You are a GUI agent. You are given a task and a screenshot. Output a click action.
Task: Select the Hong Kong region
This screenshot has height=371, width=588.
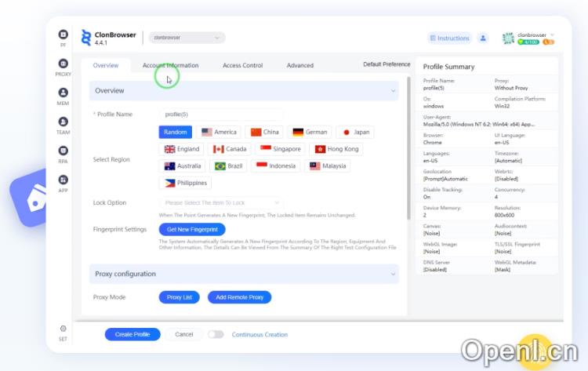coord(336,149)
